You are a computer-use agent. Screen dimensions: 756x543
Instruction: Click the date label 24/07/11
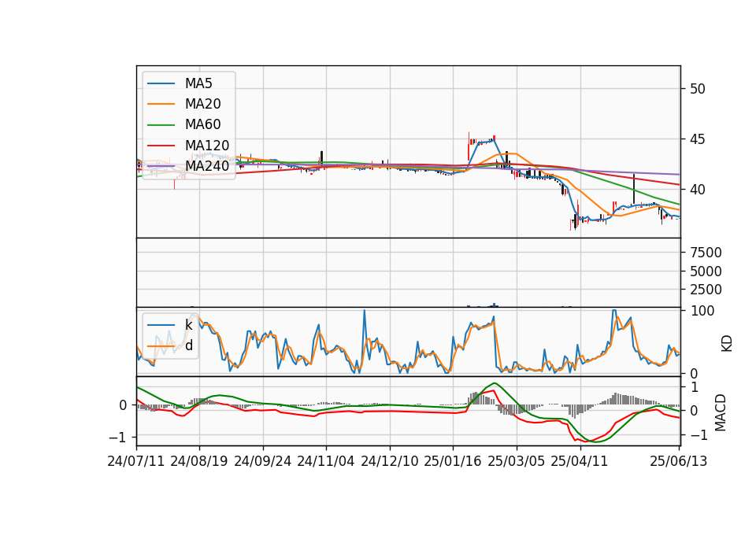pos(136,461)
